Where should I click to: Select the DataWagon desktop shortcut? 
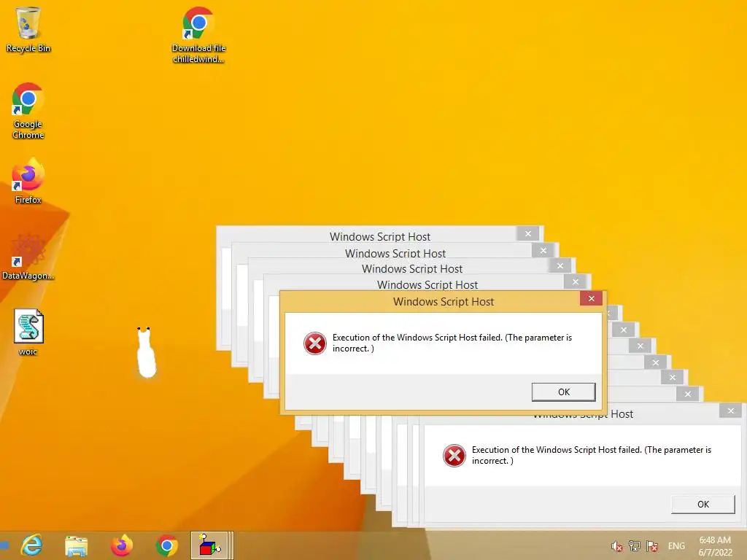tap(28, 257)
